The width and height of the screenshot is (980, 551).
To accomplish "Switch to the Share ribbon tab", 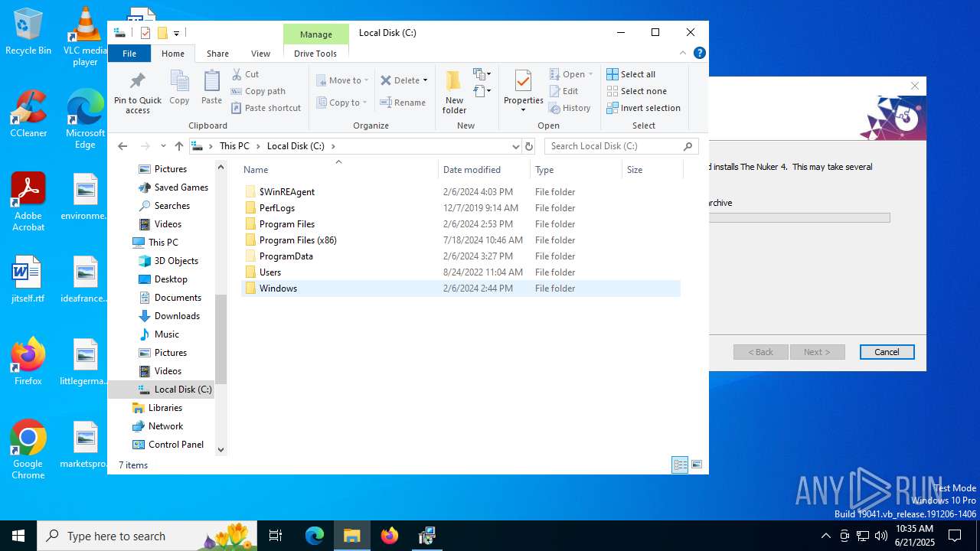I will (217, 54).
